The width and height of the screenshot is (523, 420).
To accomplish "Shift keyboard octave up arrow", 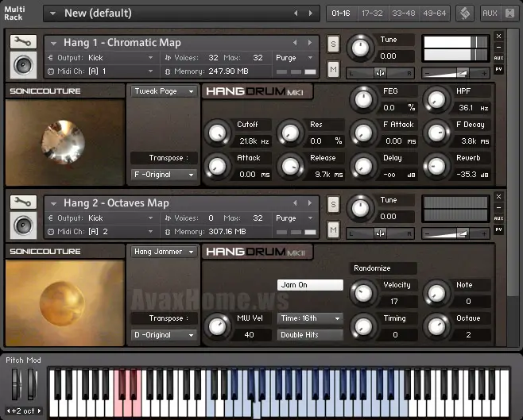I will (x=40, y=411).
